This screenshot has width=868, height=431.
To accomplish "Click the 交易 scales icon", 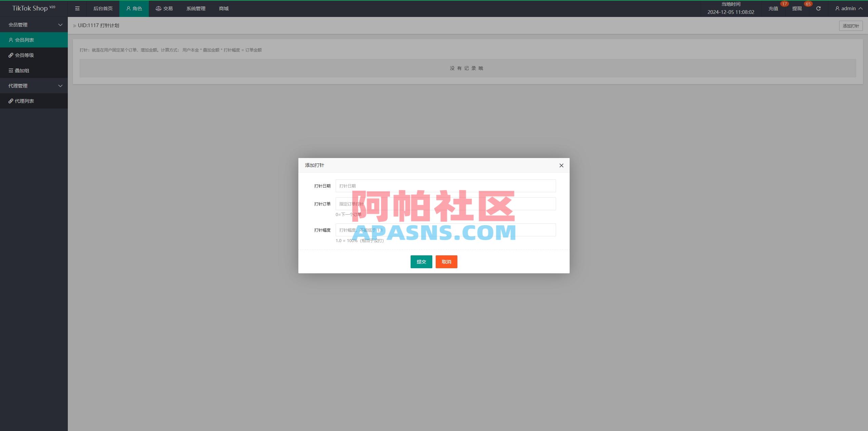I will (158, 8).
